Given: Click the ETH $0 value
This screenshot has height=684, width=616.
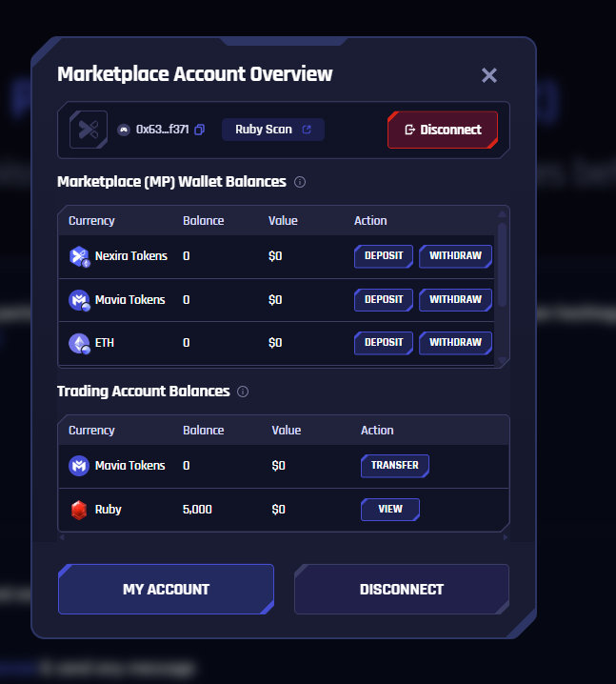Looking at the screenshot, I should click(x=275, y=343).
